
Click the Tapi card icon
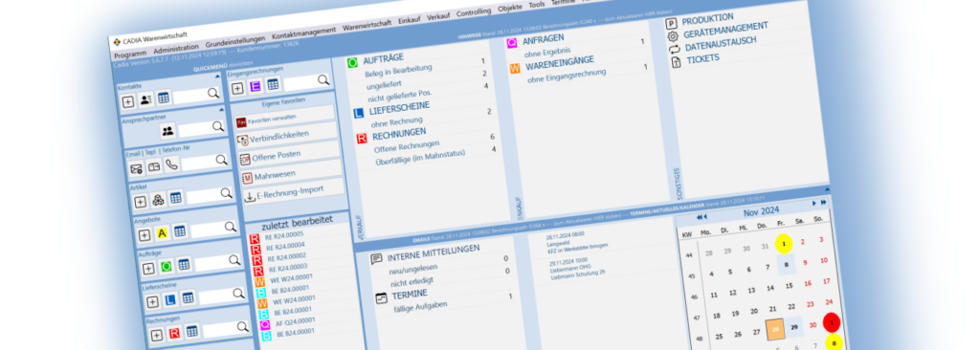[x=154, y=167]
